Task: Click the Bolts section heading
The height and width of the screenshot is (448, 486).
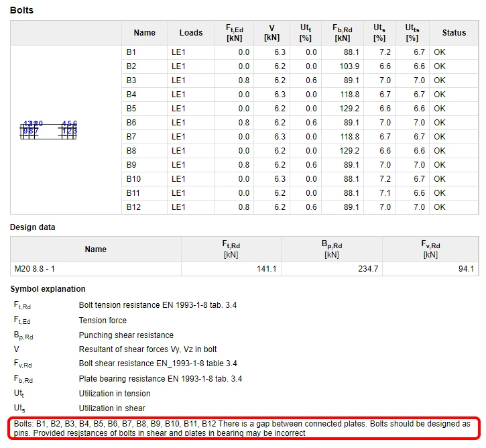Action: tap(21, 10)
